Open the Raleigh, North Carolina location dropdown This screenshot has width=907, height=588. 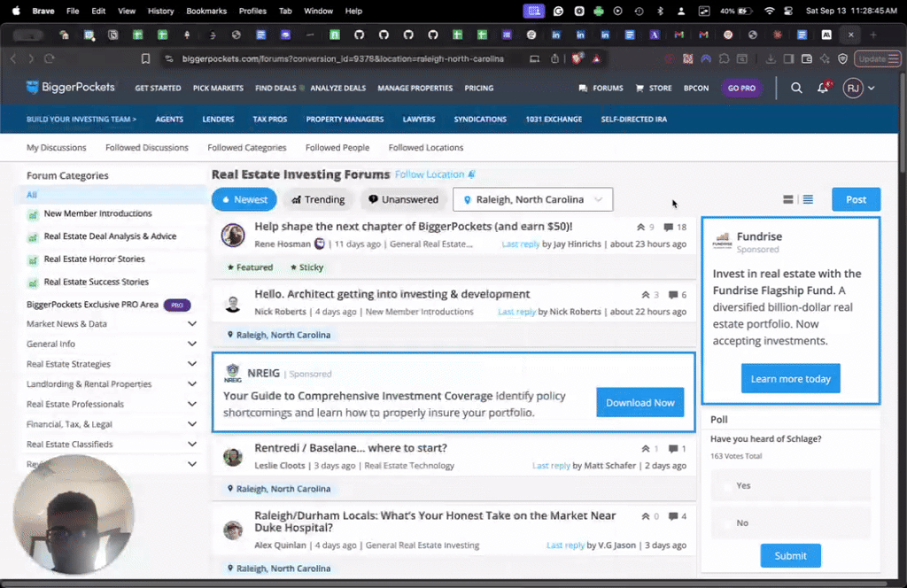pos(532,199)
